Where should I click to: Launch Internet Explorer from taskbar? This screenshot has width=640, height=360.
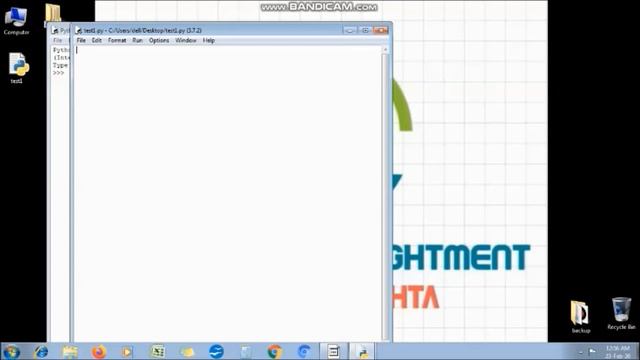[x=41, y=351]
